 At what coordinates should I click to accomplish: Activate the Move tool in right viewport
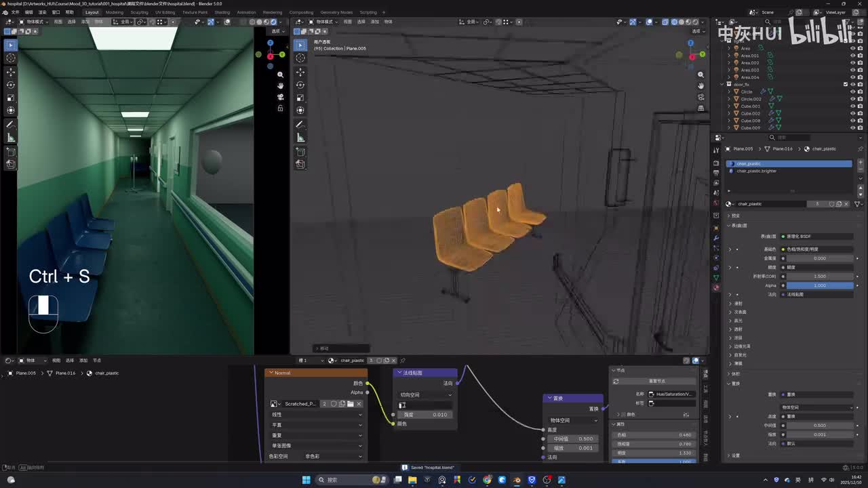coord(300,72)
